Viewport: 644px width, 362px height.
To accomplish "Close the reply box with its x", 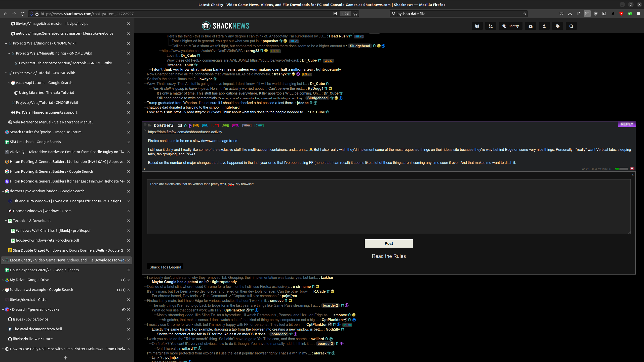I will pyautogui.click(x=633, y=174).
